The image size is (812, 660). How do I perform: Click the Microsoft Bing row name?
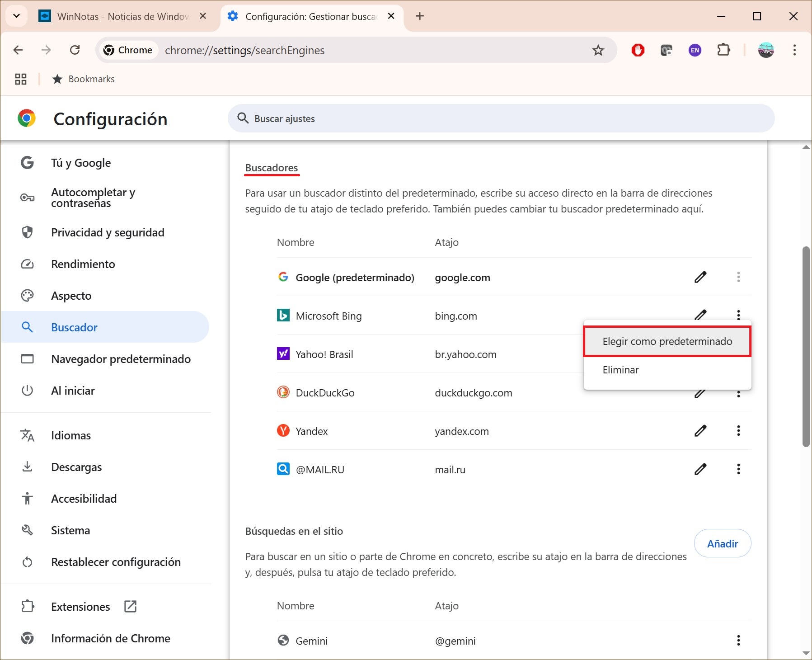[x=329, y=316]
